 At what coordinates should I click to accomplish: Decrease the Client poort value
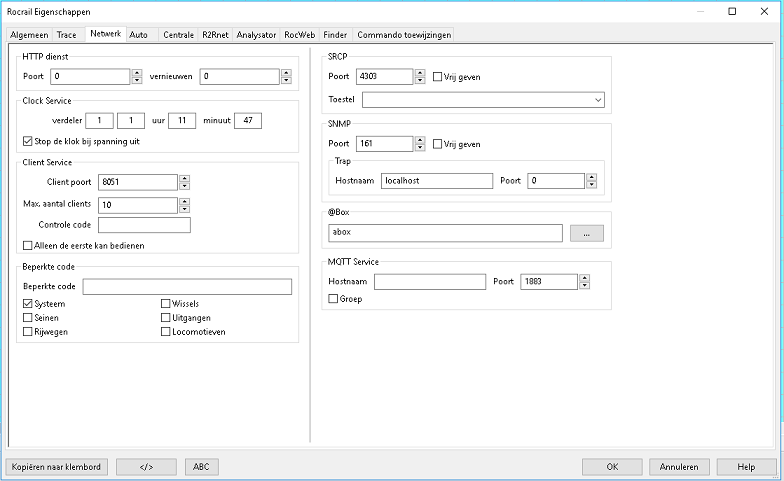pyautogui.click(x=184, y=186)
